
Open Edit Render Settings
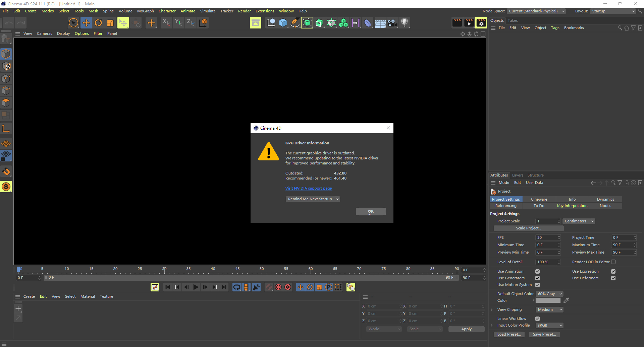[x=481, y=23]
